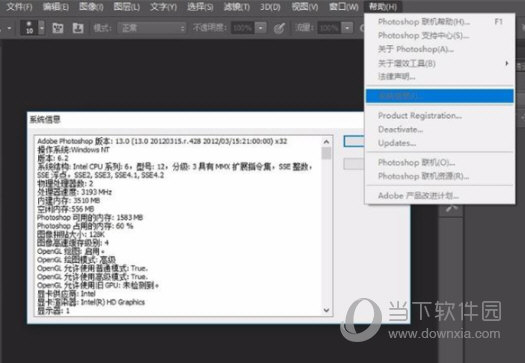Open the 图层(L) menu

127,6
